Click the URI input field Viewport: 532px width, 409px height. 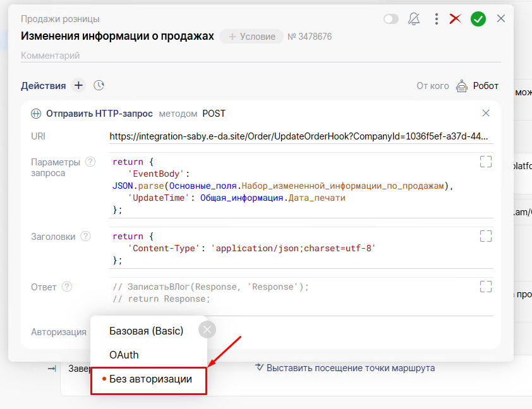click(x=299, y=136)
